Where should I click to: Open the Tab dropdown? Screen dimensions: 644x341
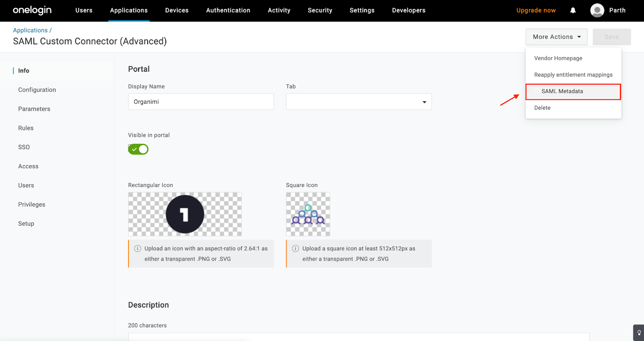[x=359, y=102]
